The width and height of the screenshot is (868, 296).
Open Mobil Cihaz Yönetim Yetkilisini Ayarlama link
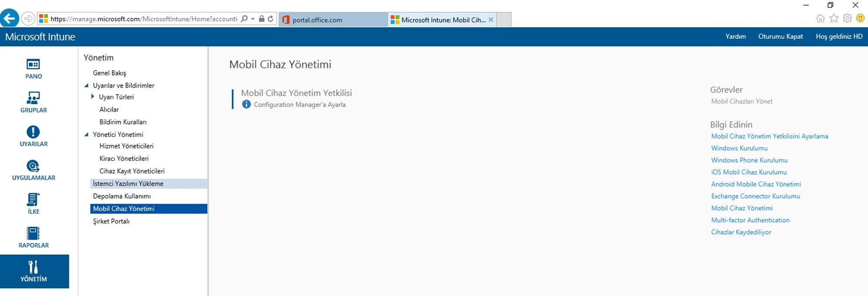click(x=770, y=136)
